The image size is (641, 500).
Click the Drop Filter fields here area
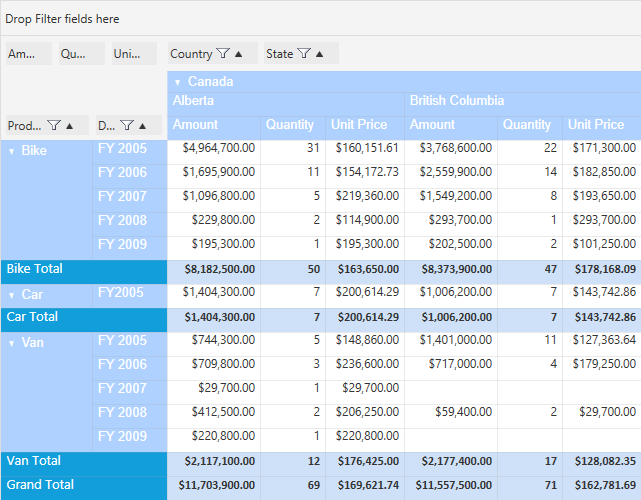coord(320,18)
